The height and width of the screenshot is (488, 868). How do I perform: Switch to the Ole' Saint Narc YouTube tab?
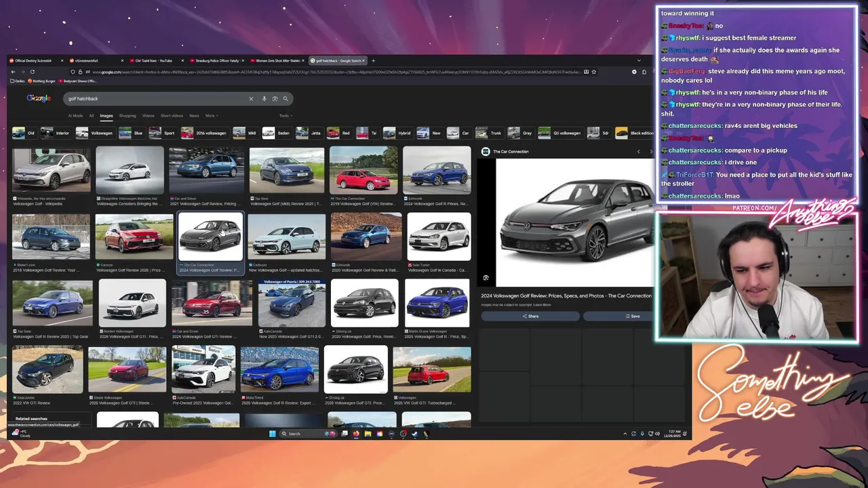click(157, 61)
